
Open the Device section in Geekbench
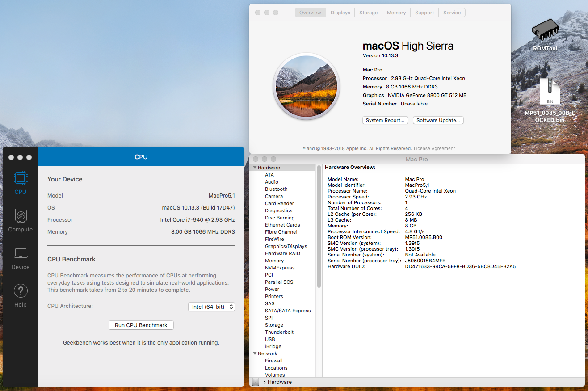coord(20,259)
